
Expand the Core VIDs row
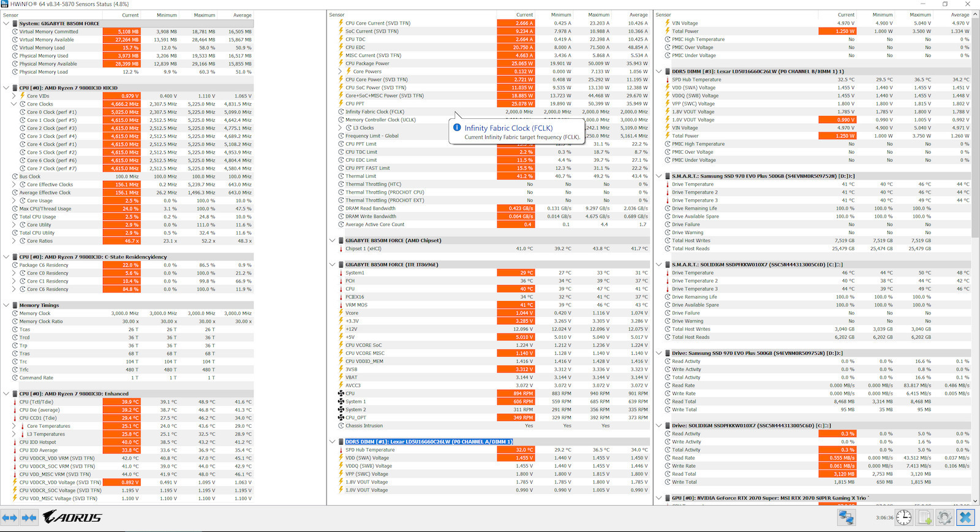pos(14,96)
